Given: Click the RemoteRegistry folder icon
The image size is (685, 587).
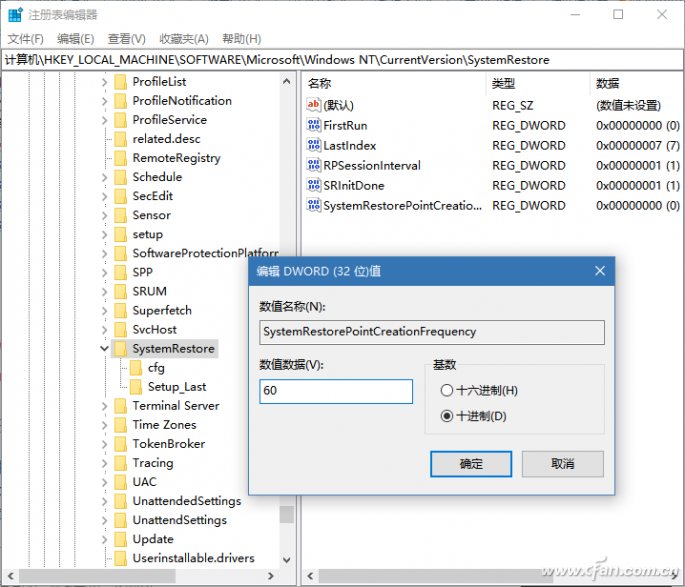Looking at the screenshot, I should tap(120, 158).
